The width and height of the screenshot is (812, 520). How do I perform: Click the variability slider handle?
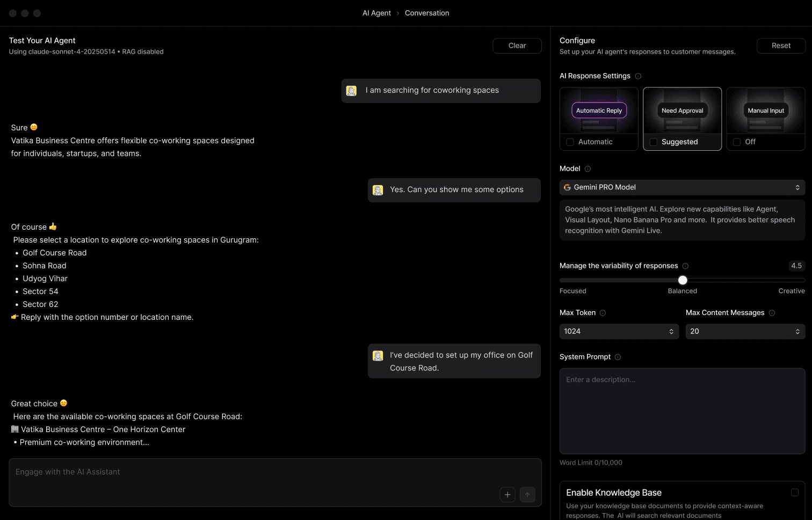[683, 280]
